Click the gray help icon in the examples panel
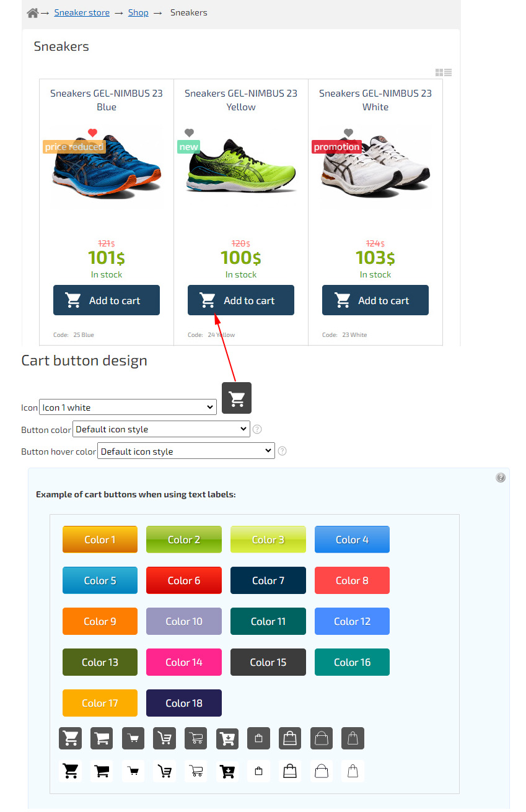The image size is (526, 812). [501, 478]
